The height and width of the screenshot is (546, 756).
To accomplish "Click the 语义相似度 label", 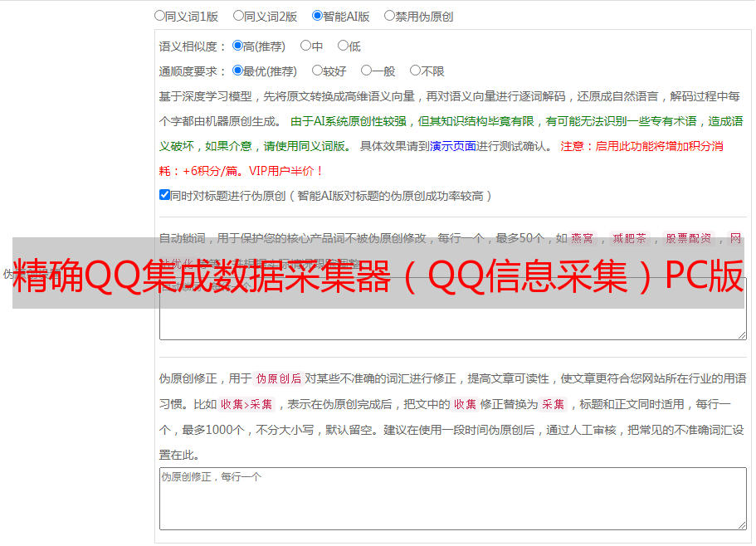I will click(193, 46).
